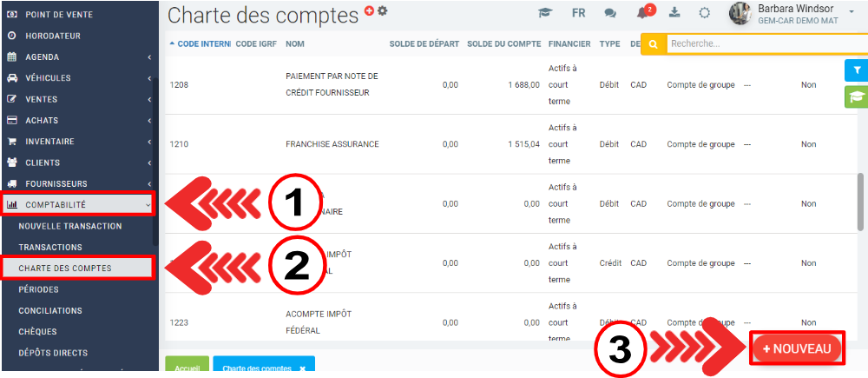
Task: Sort by the Code interne column header
Action: (199, 43)
